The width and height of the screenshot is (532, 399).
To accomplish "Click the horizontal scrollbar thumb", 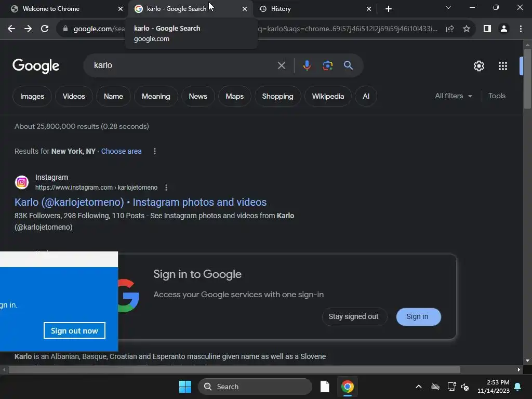I will click(234, 370).
